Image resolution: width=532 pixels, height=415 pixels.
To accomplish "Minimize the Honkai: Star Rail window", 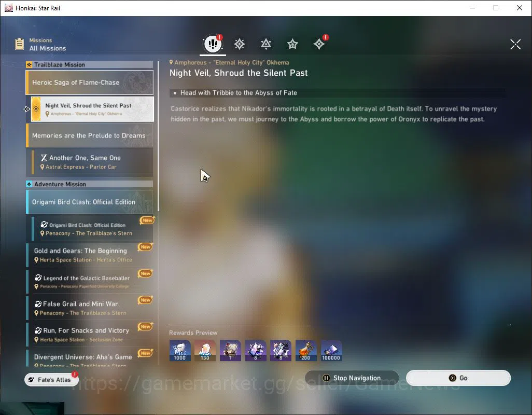I will coord(472,8).
